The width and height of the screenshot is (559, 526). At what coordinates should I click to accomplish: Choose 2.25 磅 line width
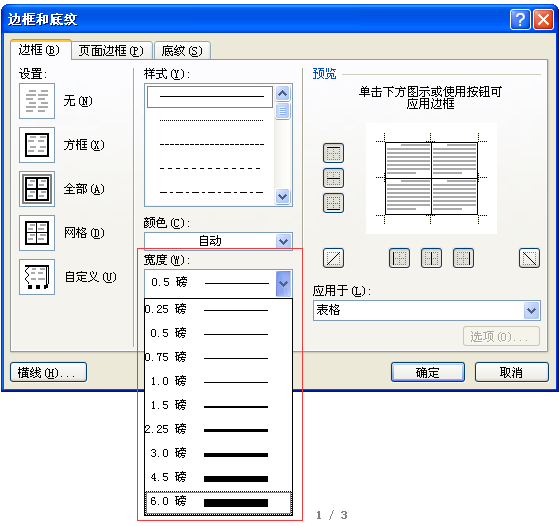point(218,429)
